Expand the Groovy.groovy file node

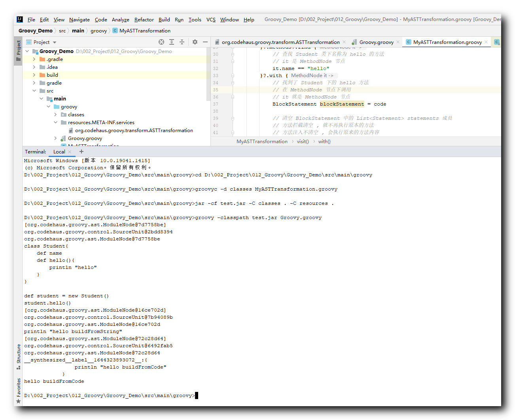tap(55, 138)
